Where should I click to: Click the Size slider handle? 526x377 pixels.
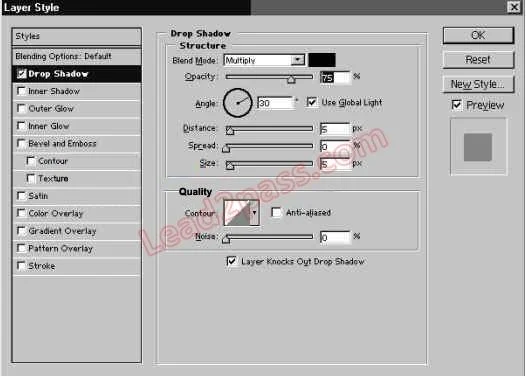(x=230, y=165)
